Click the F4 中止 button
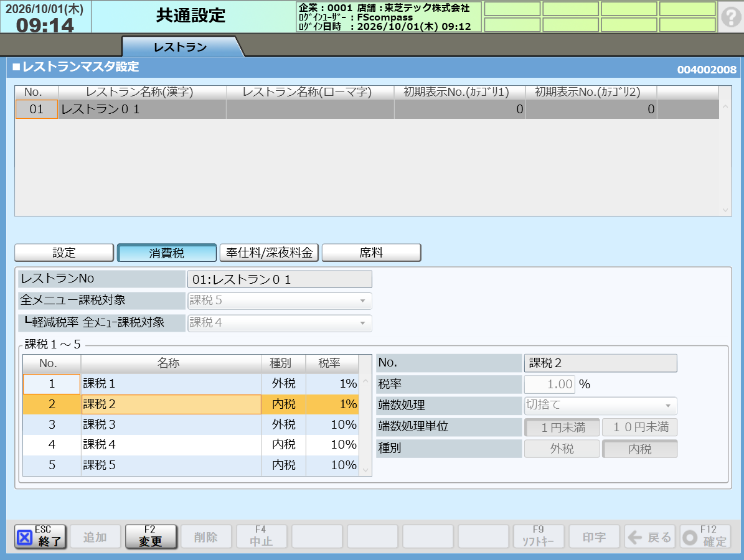The image size is (744, 560). 261,537
